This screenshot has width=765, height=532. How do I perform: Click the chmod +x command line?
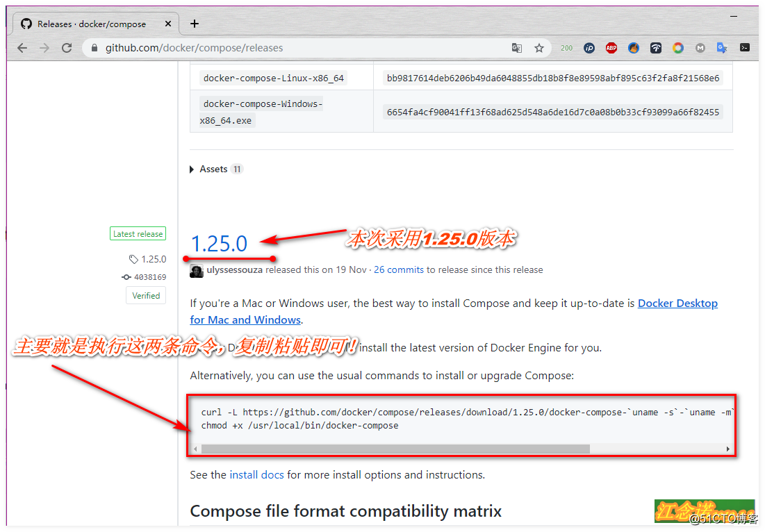point(299,426)
